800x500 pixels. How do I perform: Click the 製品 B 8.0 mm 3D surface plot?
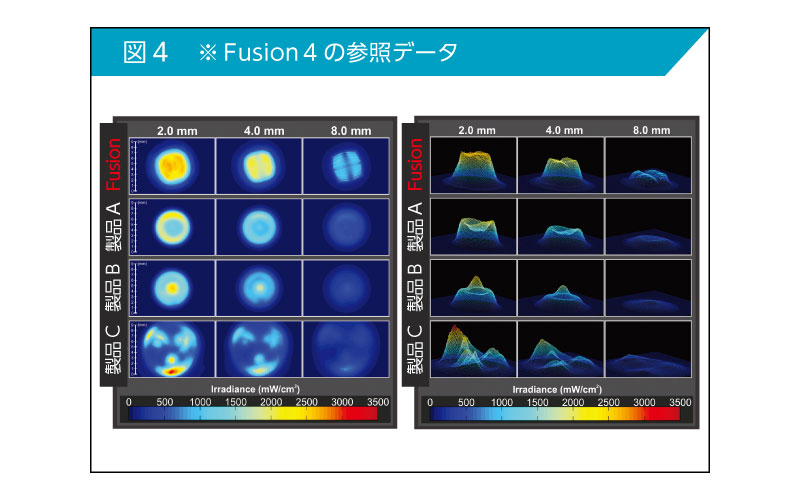(x=648, y=288)
